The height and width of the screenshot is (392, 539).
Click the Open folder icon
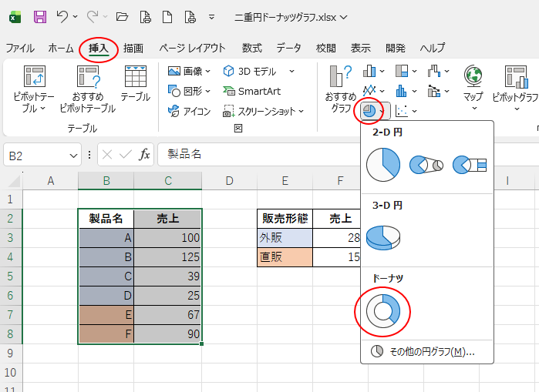pyautogui.click(x=122, y=16)
